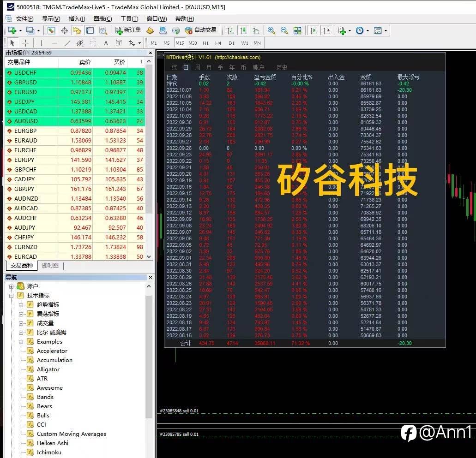
Task: Switch to candlestick chart display
Action: point(243,30)
